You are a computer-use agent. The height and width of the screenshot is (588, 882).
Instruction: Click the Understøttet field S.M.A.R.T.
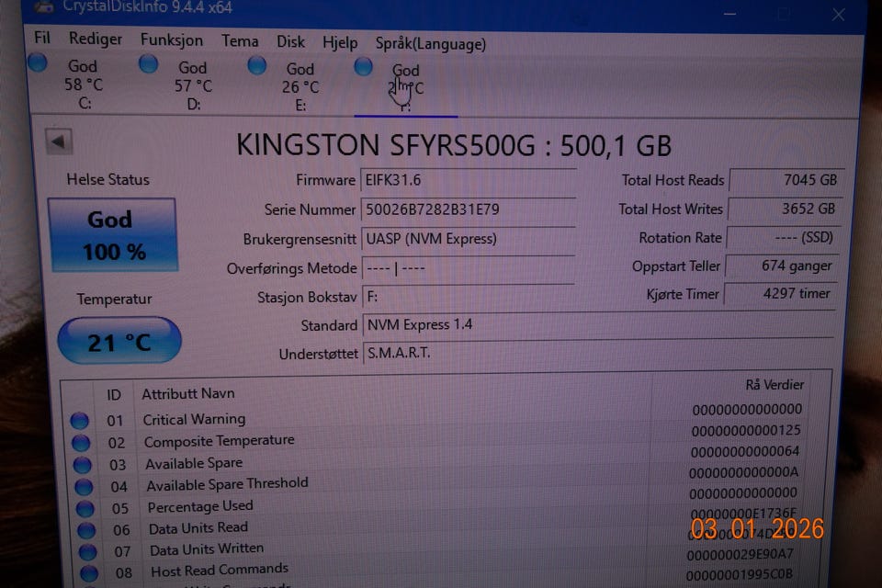[598, 353]
